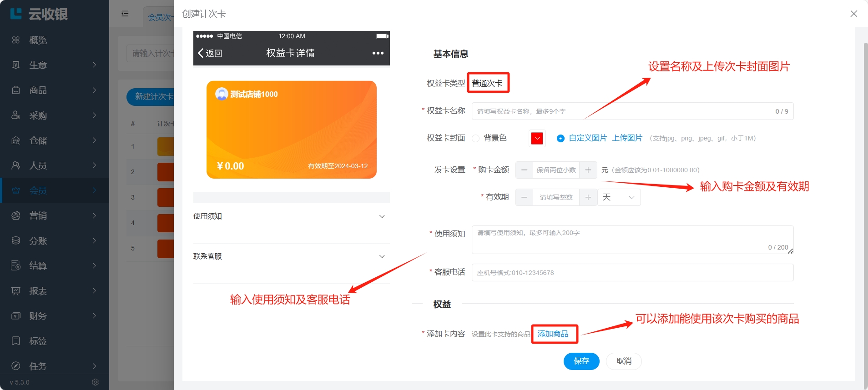Collapse the sidebar using the menu fold icon

pos(125,14)
